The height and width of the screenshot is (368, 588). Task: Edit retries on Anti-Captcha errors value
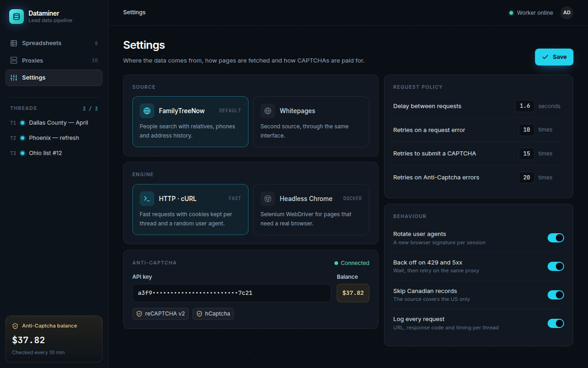[526, 178]
